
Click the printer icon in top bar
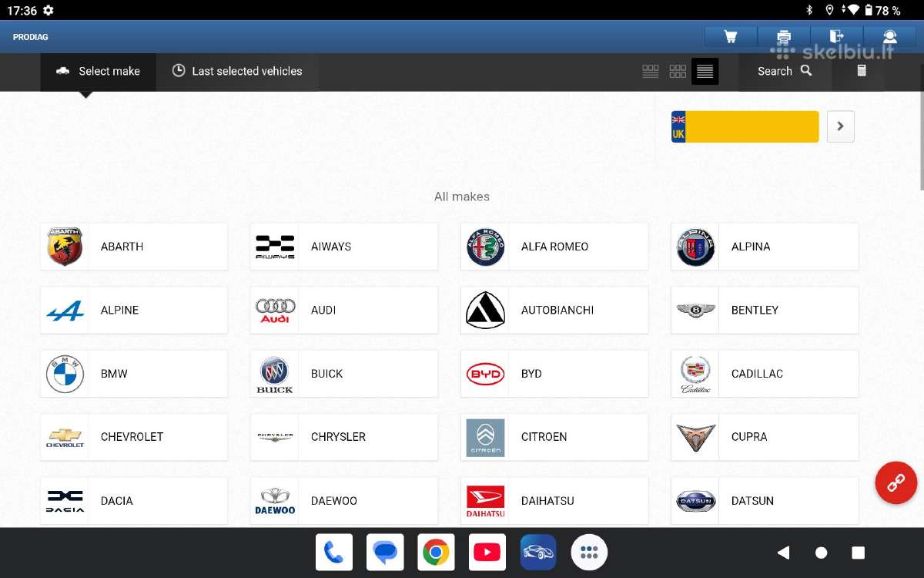(783, 36)
